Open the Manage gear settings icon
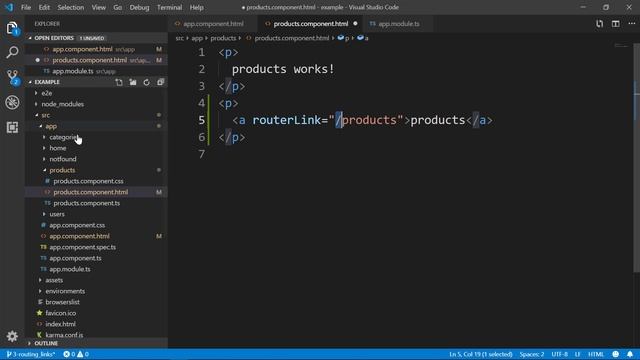Screen dimensions: 640x360 (12, 336)
